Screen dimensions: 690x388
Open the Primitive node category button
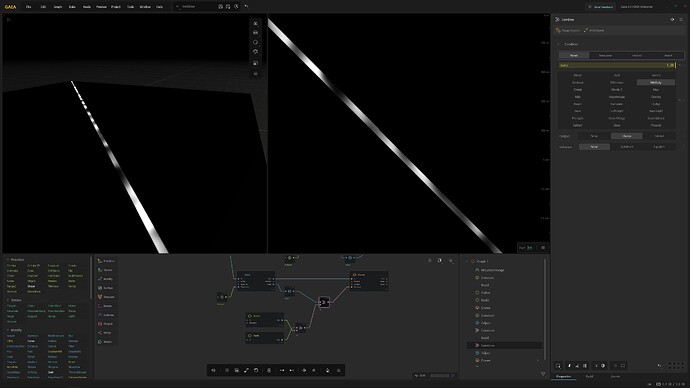[x=106, y=261]
